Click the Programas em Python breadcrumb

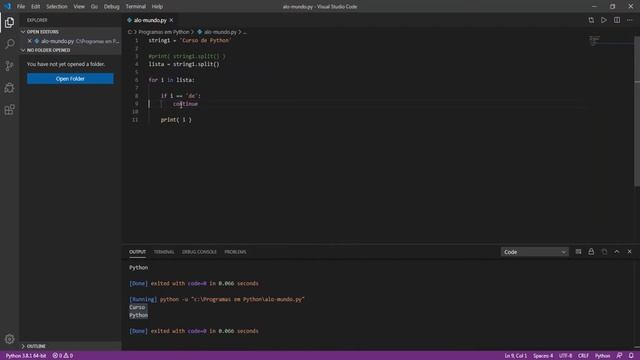[164, 32]
